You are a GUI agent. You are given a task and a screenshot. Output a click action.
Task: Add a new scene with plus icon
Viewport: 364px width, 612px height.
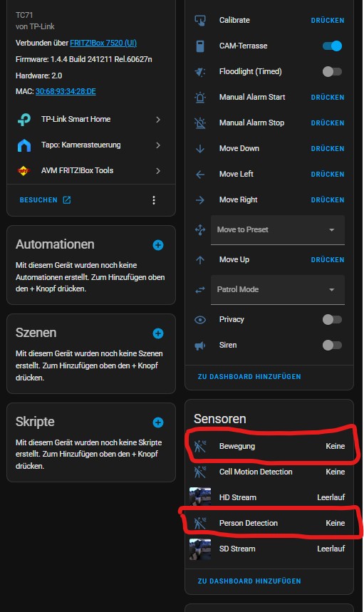(x=158, y=333)
